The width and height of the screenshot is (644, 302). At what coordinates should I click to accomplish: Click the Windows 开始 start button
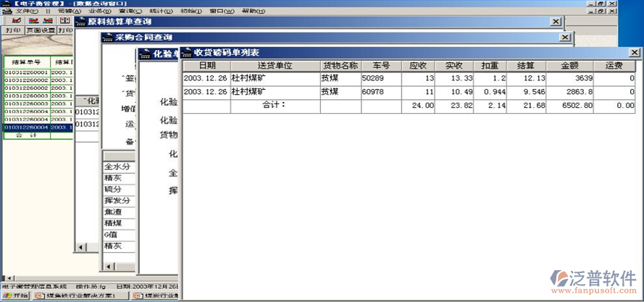coord(16,295)
